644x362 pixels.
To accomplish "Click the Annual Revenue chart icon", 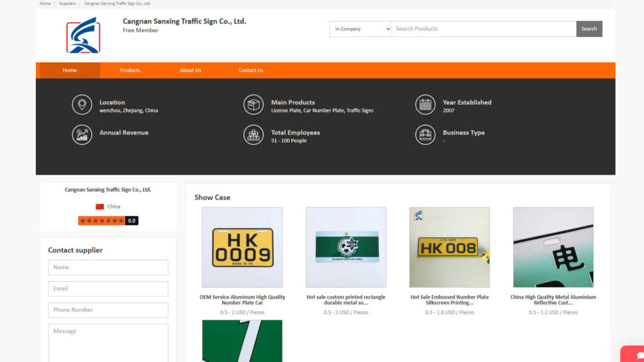I will click(x=82, y=134).
